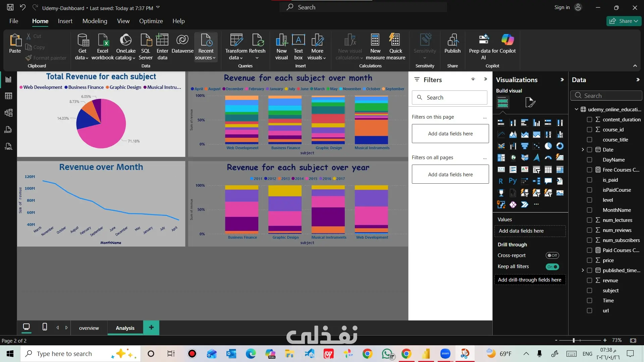This screenshot has width=644, height=362.
Task: Collapse the Visualizations pane
Action: pos(562,80)
